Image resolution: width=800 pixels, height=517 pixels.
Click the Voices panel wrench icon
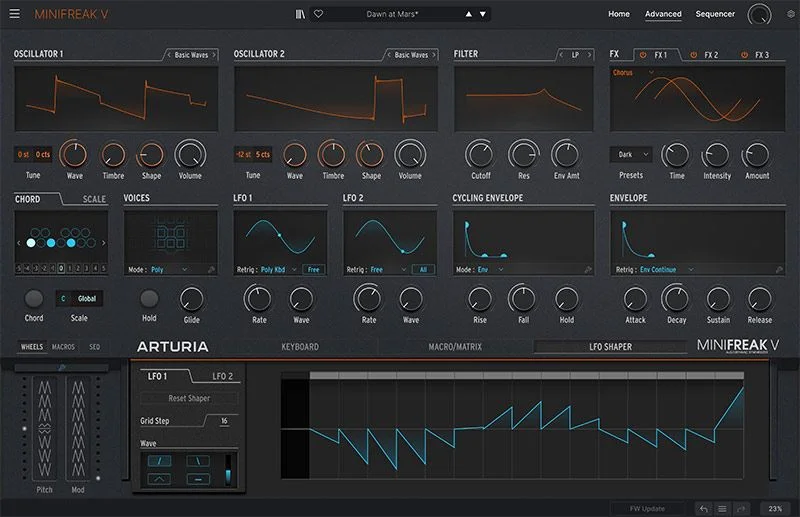211,269
